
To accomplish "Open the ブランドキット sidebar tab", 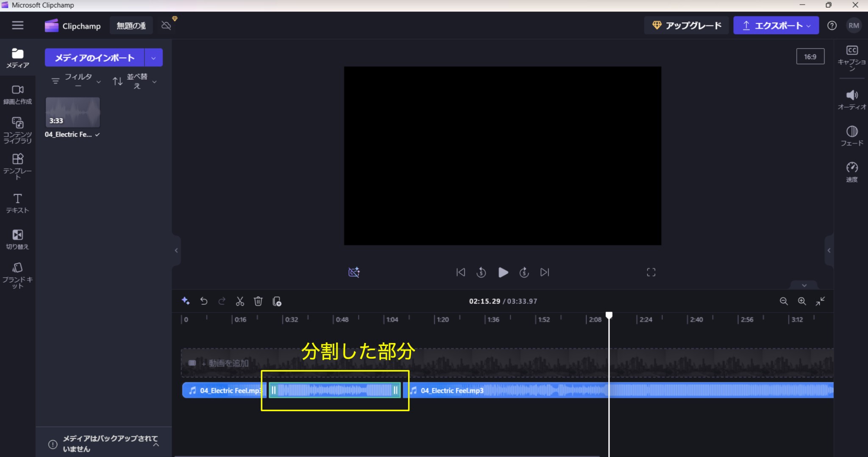I will (x=17, y=276).
